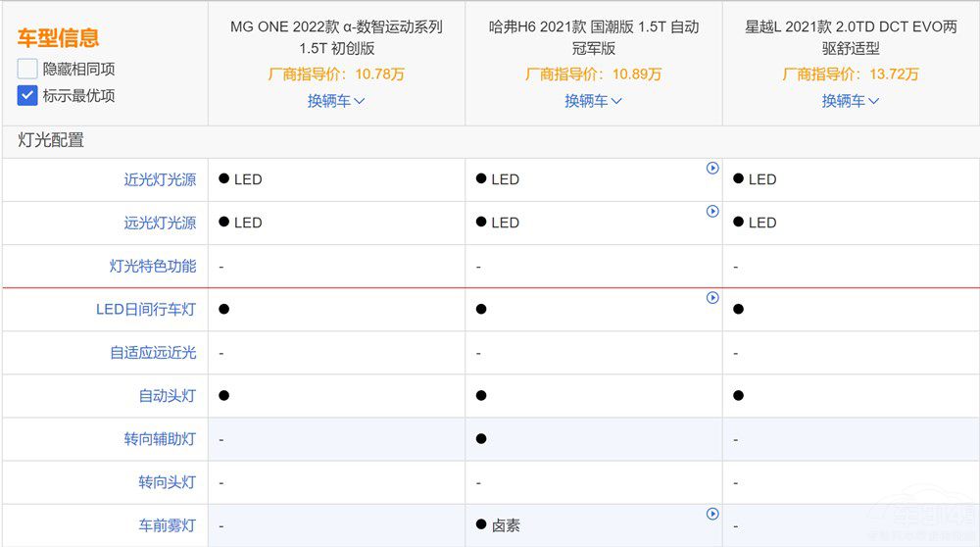
Task: Open the 转向头灯 parameter link
Action: [x=168, y=481]
